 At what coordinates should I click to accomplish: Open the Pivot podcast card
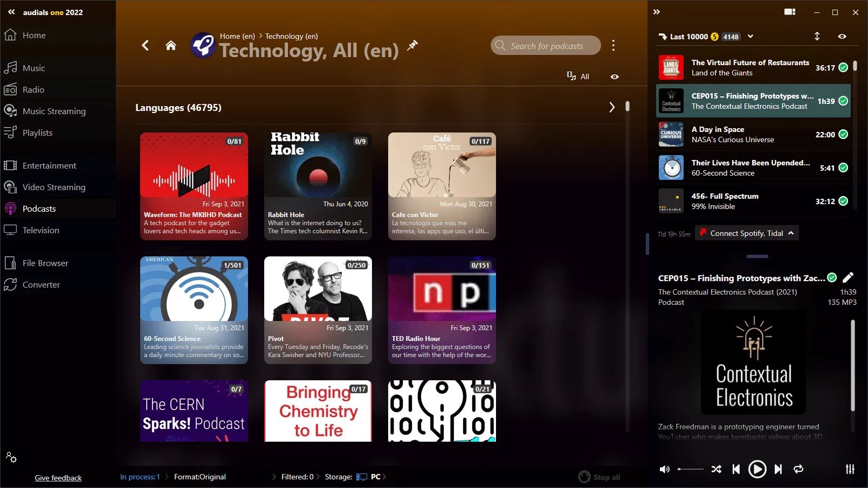[x=318, y=310]
